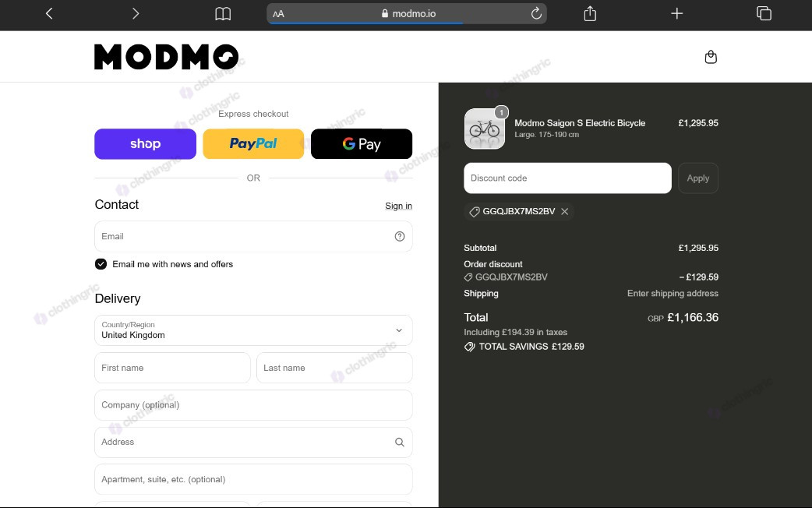Click the tag icon in the applied code chip

point(475,212)
